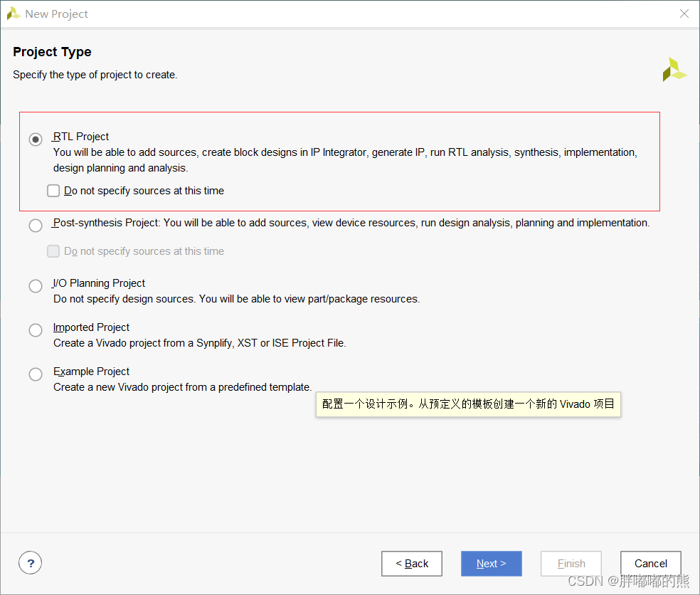The image size is (700, 595).
Task: Cancel the New Project wizard
Action: point(650,564)
